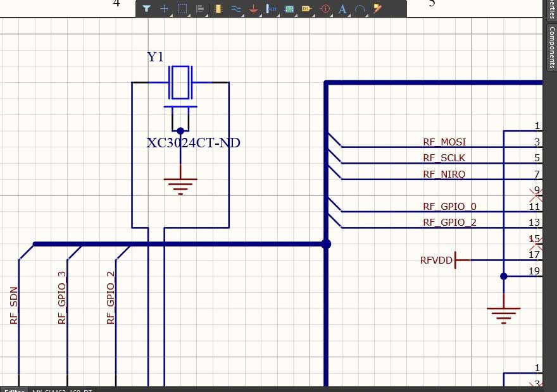Open the Align objects tool

pyautogui.click(x=200, y=9)
